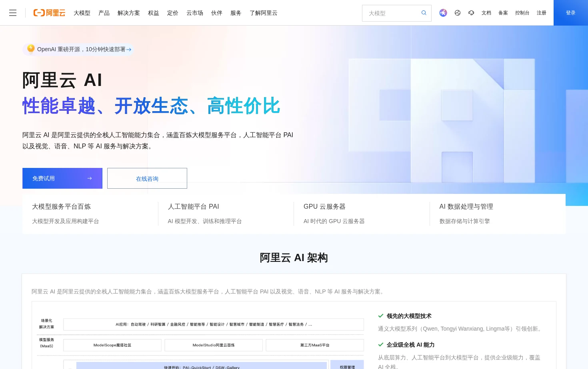The height and width of the screenshot is (369, 588).
Task: Open the 备案 link
Action: (x=503, y=13)
